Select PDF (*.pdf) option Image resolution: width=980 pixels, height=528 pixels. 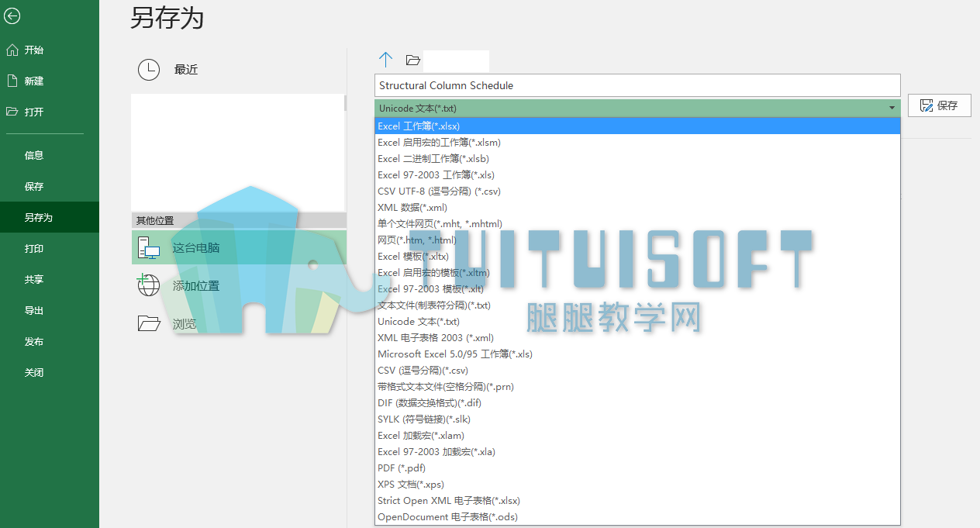pos(637,468)
